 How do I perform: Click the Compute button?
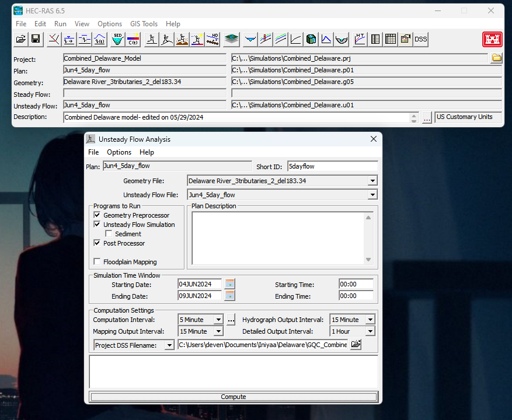pyautogui.click(x=234, y=397)
